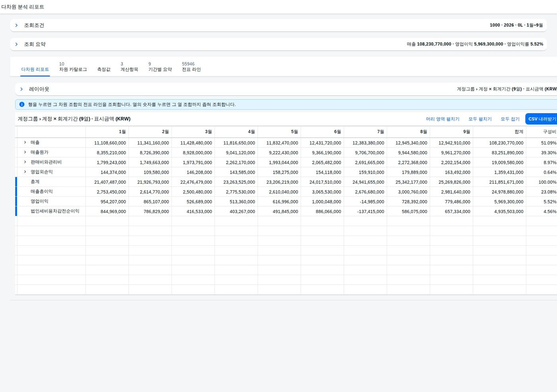Viewport: 557px width, 392px height.
Task: Expand the 매출 row
Action: [25, 142]
